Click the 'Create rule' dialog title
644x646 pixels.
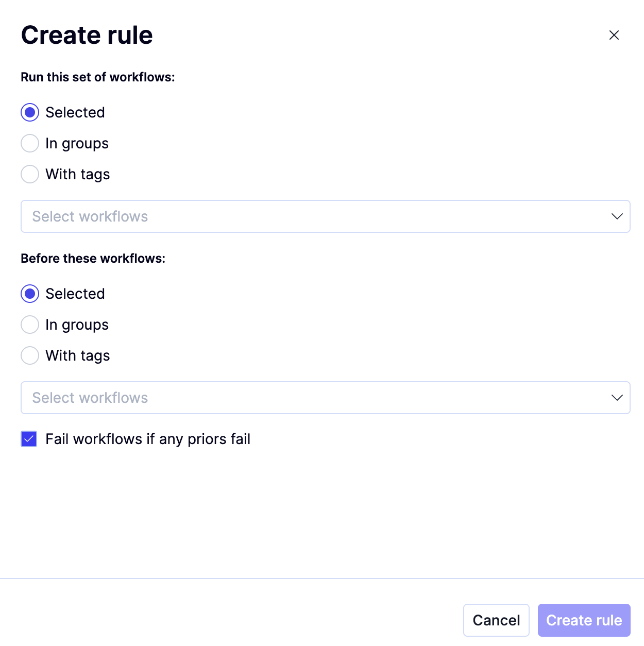(x=87, y=35)
